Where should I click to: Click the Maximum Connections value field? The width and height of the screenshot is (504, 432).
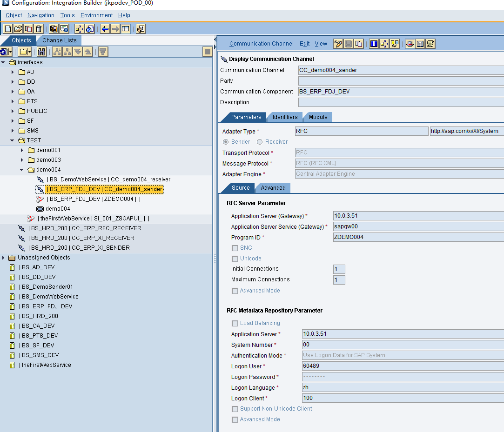click(339, 280)
